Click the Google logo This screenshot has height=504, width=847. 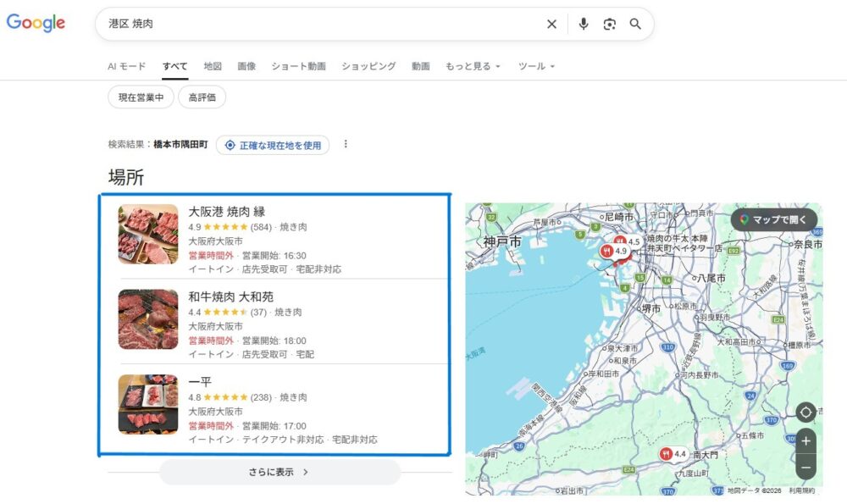point(36,24)
